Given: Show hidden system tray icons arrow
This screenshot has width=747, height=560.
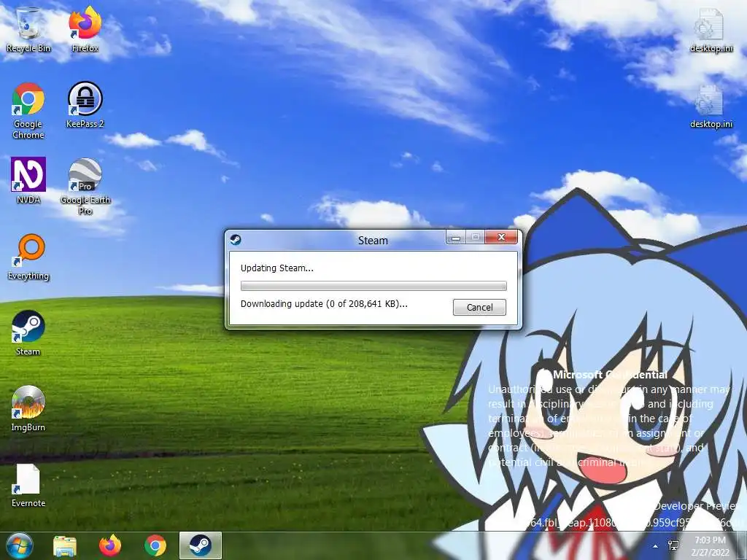Looking at the screenshot, I should (x=656, y=546).
